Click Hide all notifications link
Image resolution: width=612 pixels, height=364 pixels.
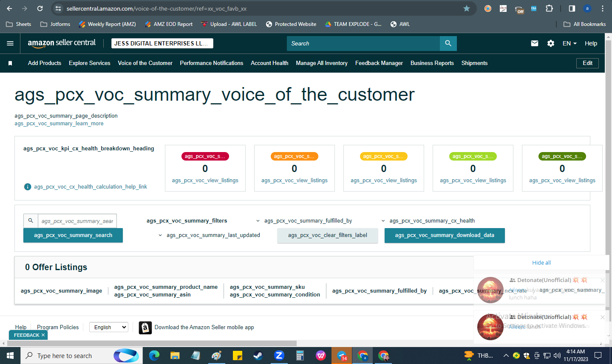pyautogui.click(x=541, y=263)
